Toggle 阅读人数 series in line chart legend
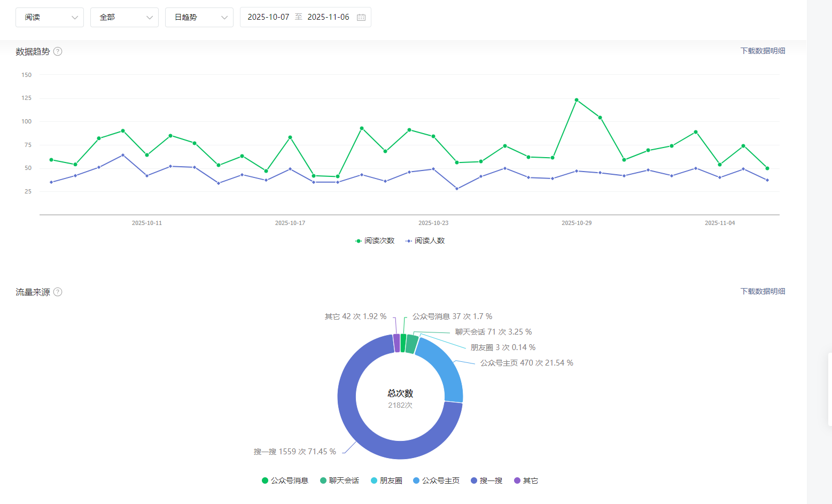This screenshot has height=504, width=832. pos(425,241)
